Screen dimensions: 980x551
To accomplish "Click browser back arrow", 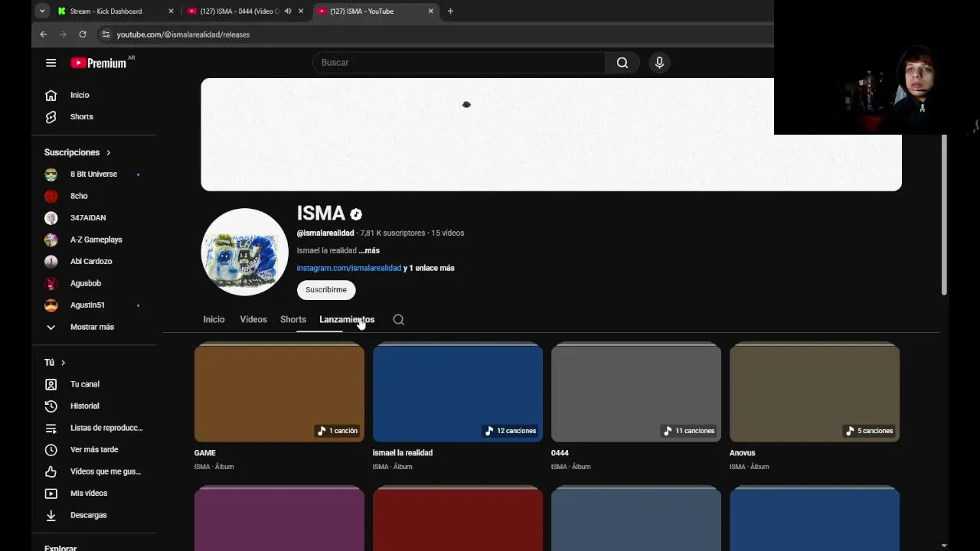I will coord(44,34).
